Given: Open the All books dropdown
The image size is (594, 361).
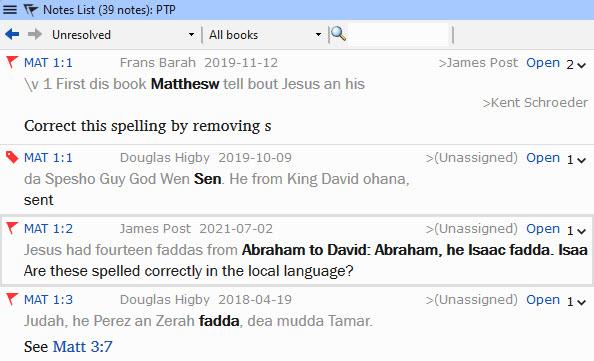Looking at the screenshot, I should click(x=265, y=35).
